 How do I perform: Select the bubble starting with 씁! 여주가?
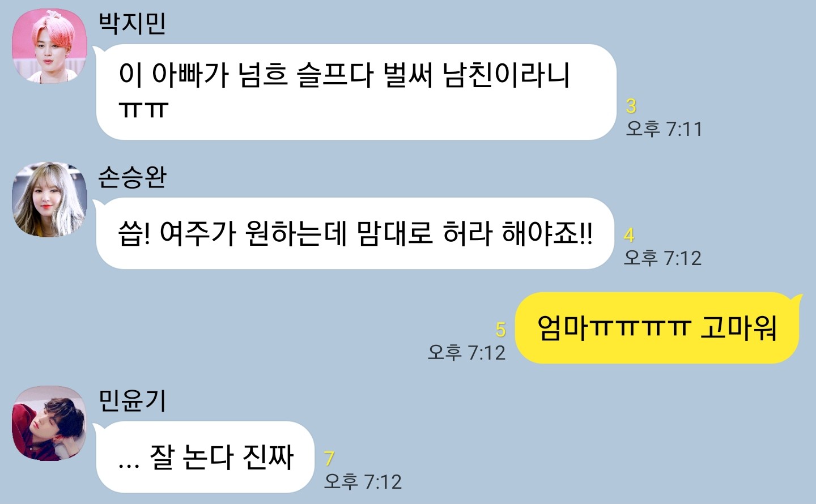(x=355, y=233)
